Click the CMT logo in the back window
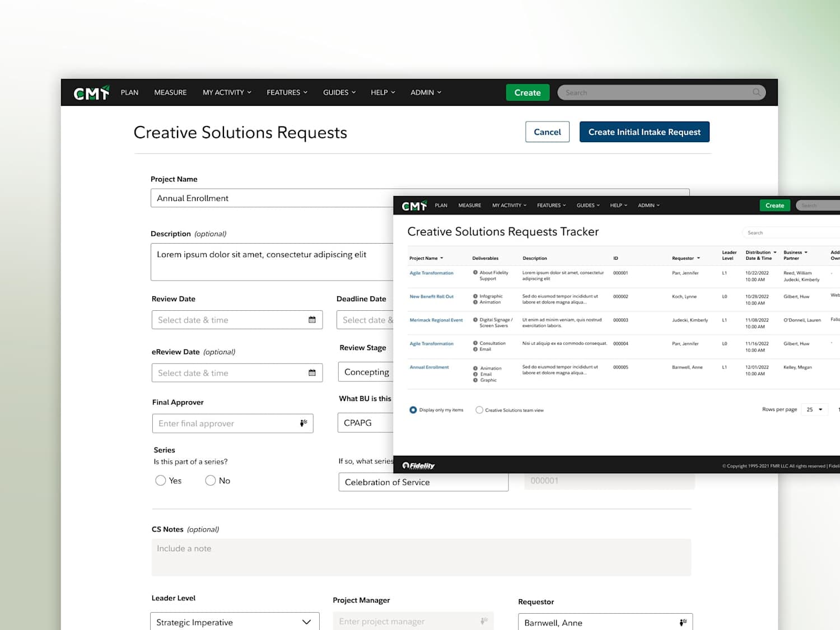Screen dimensions: 840x630 point(91,92)
